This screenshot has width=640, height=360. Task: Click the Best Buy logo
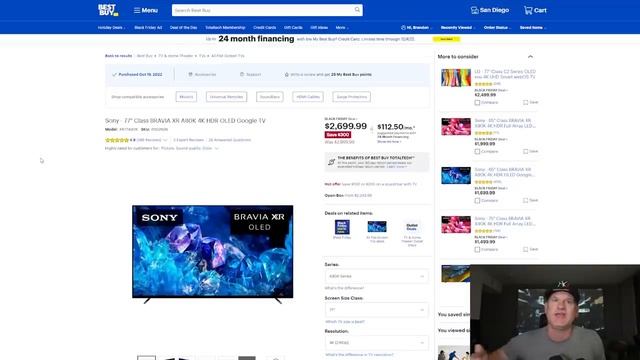pos(108,10)
